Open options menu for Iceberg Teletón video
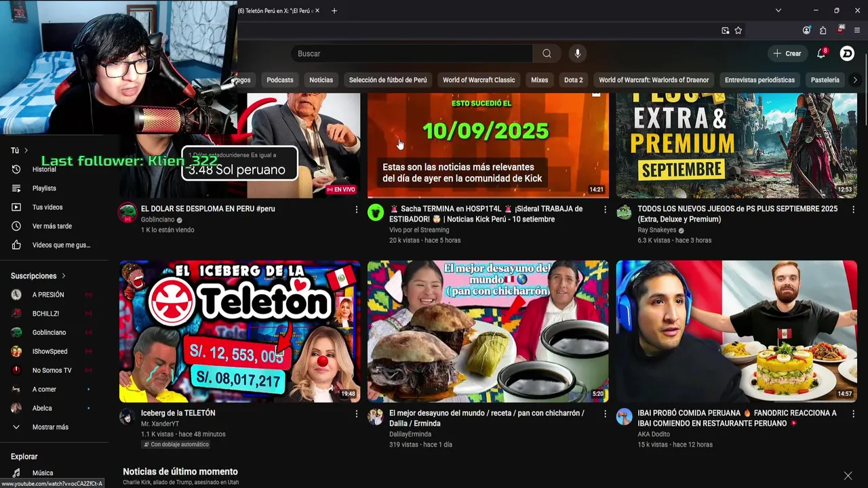868x488 pixels. (x=356, y=413)
